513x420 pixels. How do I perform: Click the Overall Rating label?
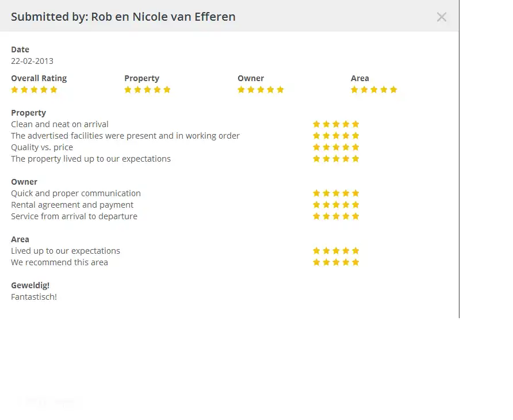(39, 78)
